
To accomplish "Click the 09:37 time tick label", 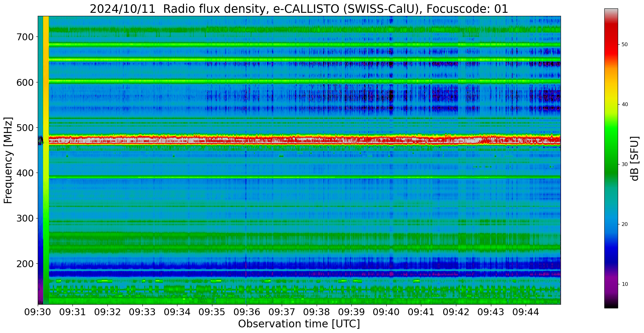I will click(x=282, y=312).
